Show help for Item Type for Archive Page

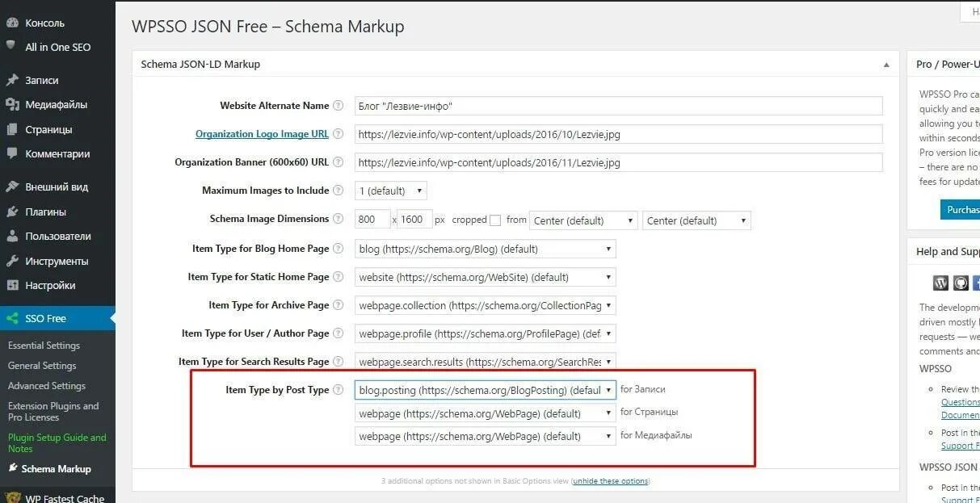point(339,305)
